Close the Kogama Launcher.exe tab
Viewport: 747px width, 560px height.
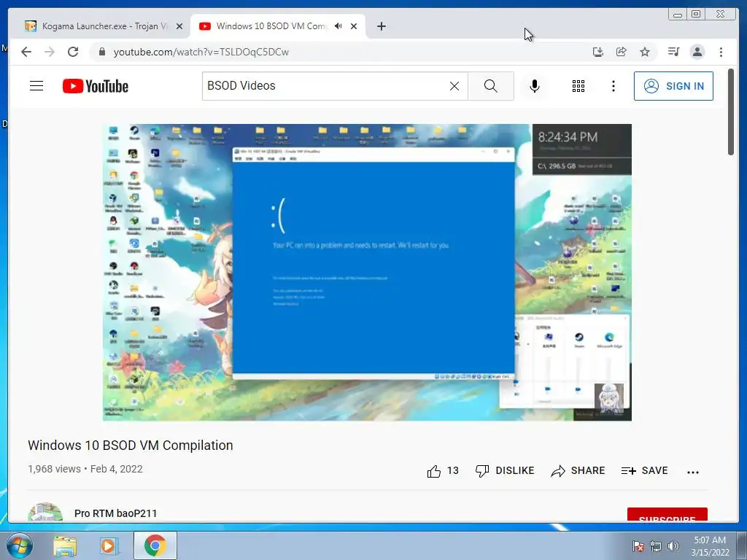(x=179, y=27)
